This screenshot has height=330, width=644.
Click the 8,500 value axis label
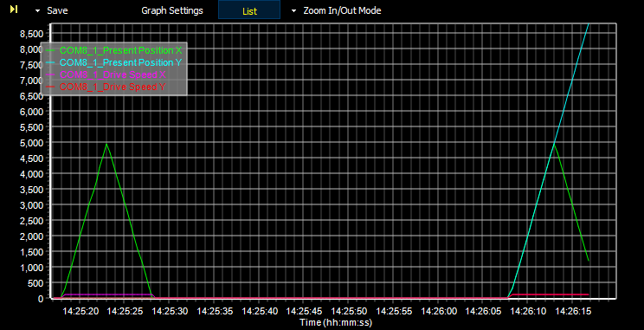tap(32, 34)
